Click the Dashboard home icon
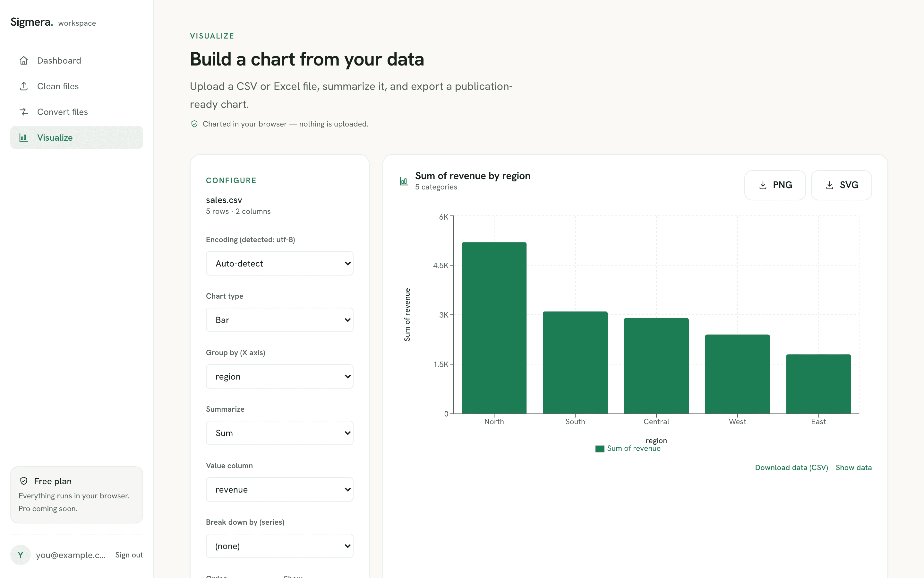This screenshot has height=578, width=924. pos(24,60)
